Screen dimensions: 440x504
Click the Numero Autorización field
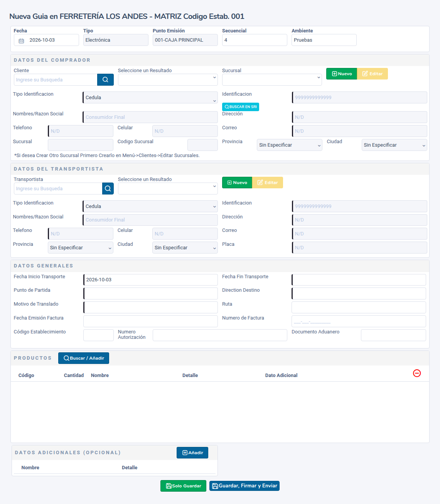coord(220,335)
